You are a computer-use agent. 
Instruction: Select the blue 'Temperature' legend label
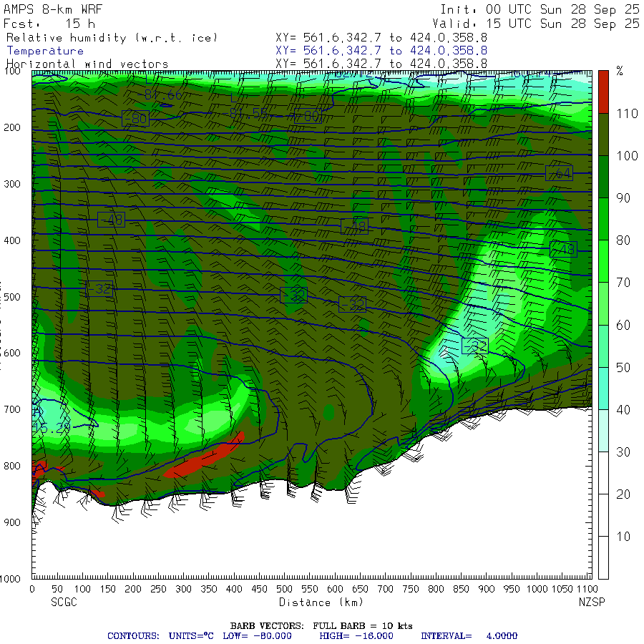[45, 51]
